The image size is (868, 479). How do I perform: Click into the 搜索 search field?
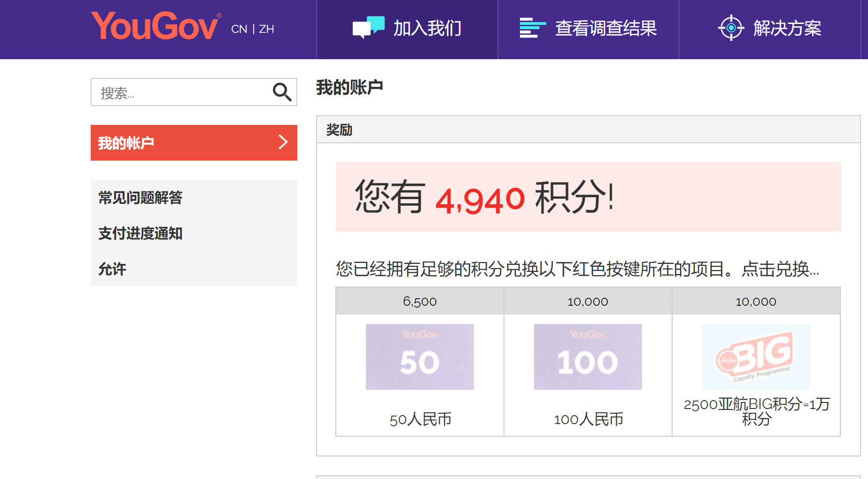(181, 93)
